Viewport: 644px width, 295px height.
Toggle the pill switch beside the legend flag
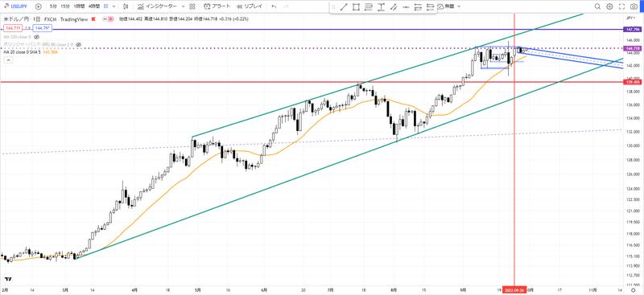pos(109,18)
